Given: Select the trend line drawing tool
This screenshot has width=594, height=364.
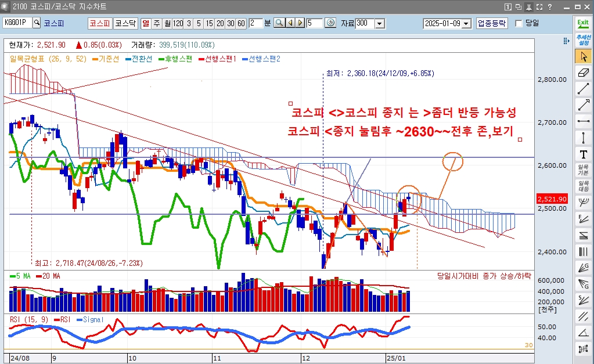Looking at the screenshot, I should click(583, 89).
